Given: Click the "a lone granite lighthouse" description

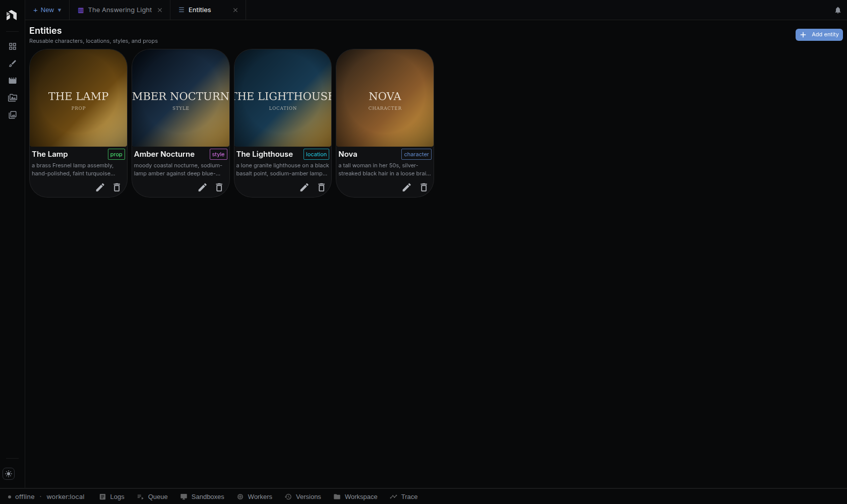Looking at the screenshot, I should pos(282,169).
